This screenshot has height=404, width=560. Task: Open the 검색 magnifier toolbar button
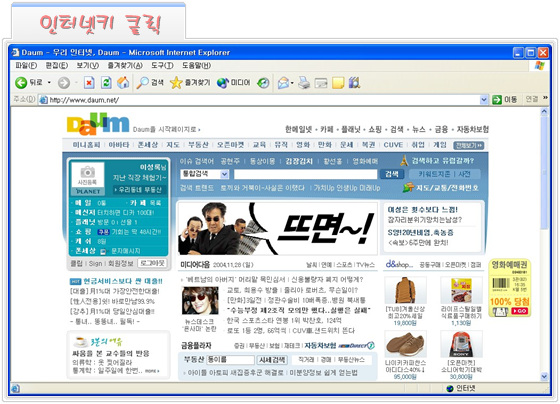150,83
